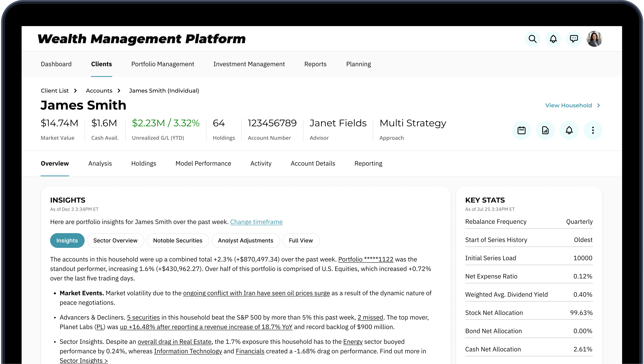Set an alert via account bell icon
Screen dimensions: 644x364
coord(569,130)
